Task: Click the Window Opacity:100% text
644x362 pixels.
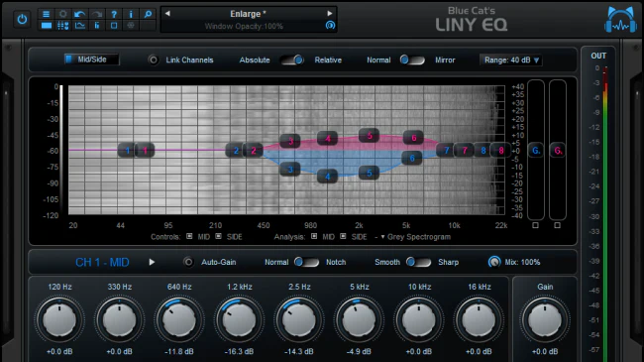Action: pos(244,27)
